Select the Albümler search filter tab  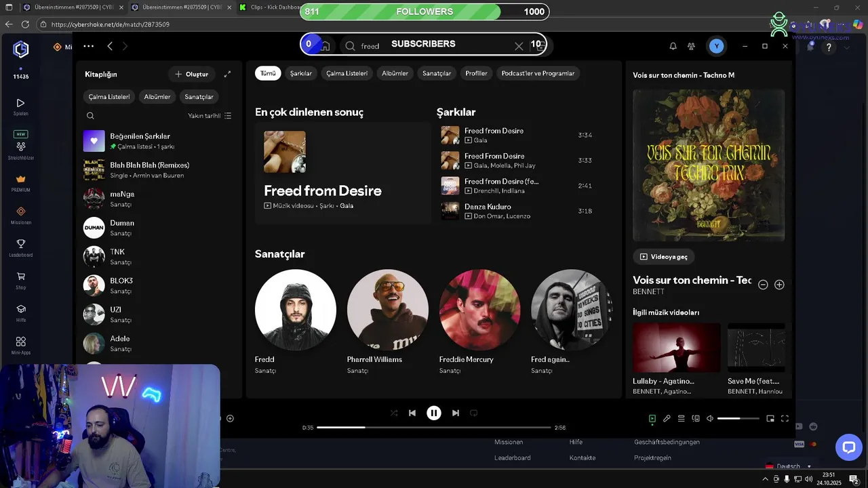[x=395, y=73]
